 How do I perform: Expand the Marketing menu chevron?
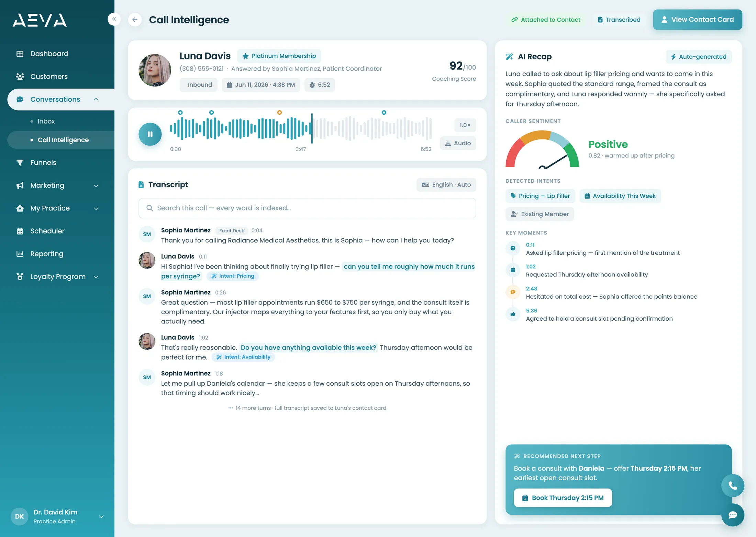pos(96,185)
